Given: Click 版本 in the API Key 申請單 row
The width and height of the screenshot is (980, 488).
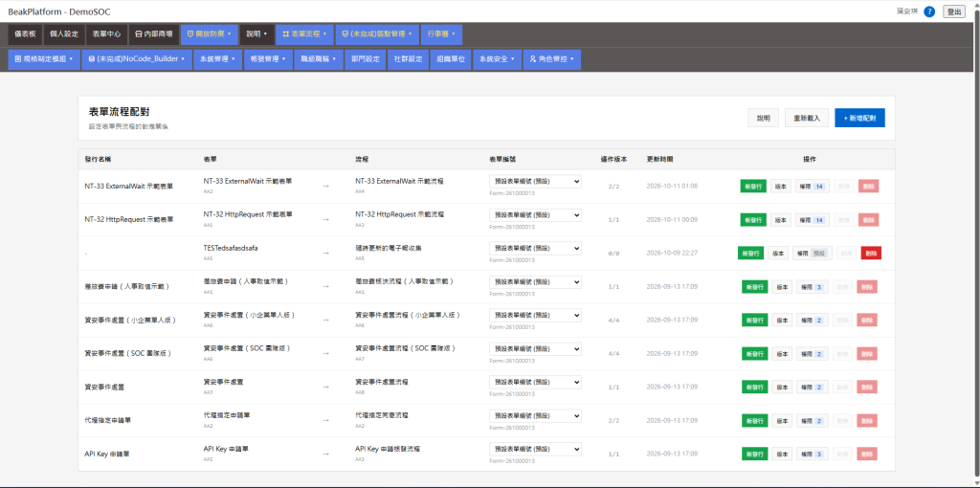Looking at the screenshot, I should (x=782, y=455).
